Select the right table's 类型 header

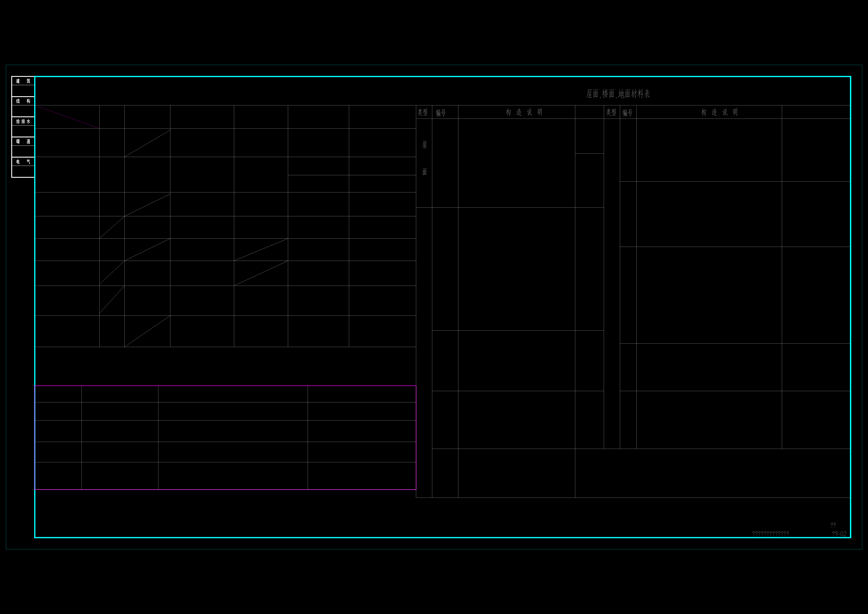611,112
